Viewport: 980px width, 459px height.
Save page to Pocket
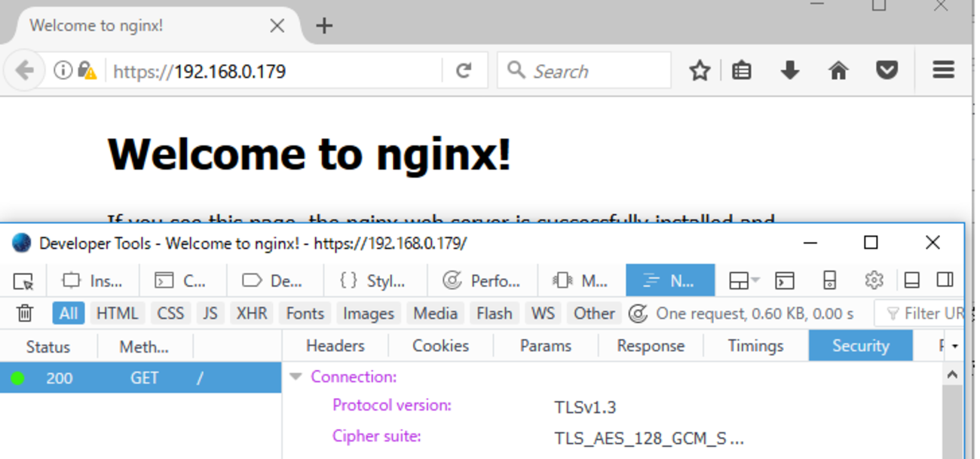pos(887,69)
